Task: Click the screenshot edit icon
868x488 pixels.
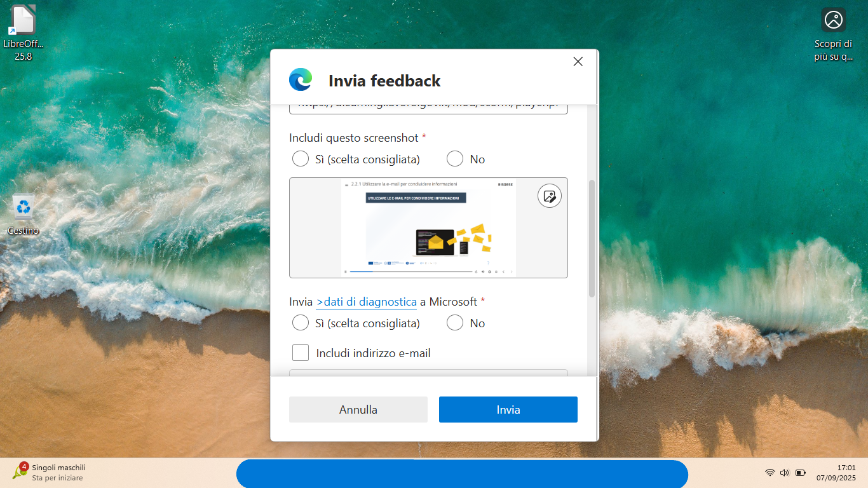Action: point(550,196)
